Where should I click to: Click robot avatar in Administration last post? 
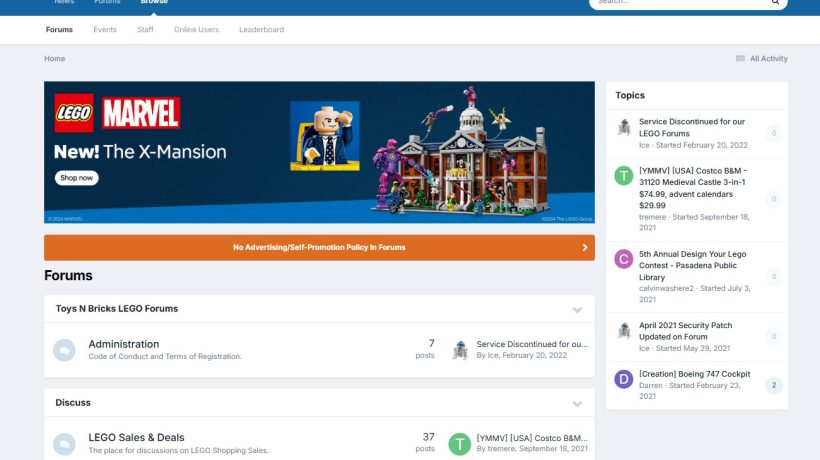tap(460, 350)
